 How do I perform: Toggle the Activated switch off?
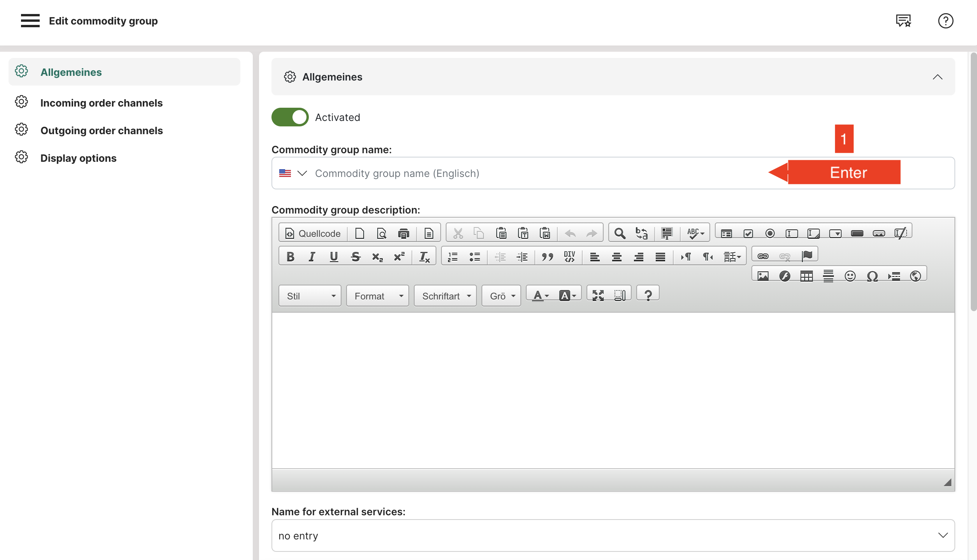coord(290,117)
